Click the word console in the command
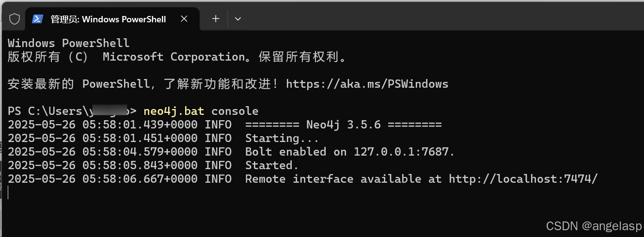644x237 pixels. (x=235, y=111)
